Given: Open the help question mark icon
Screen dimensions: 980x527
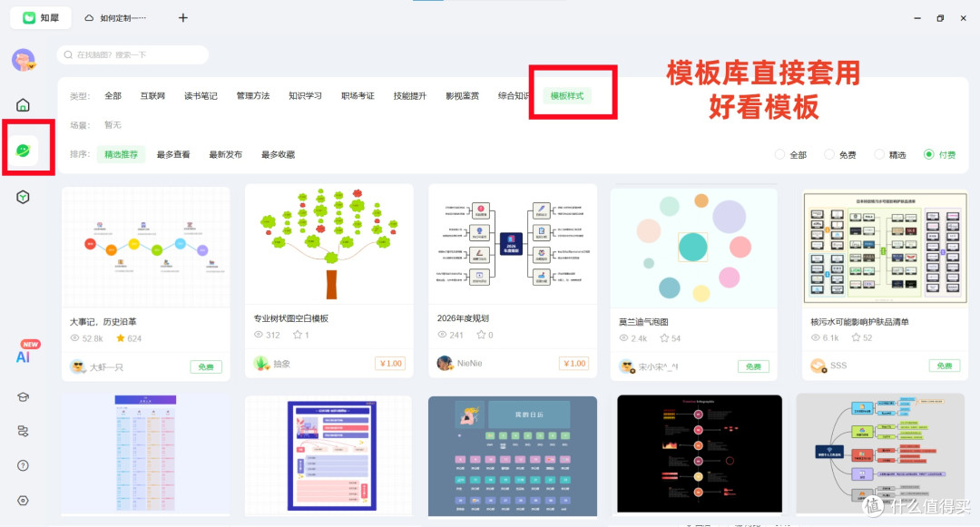Looking at the screenshot, I should [23, 465].
